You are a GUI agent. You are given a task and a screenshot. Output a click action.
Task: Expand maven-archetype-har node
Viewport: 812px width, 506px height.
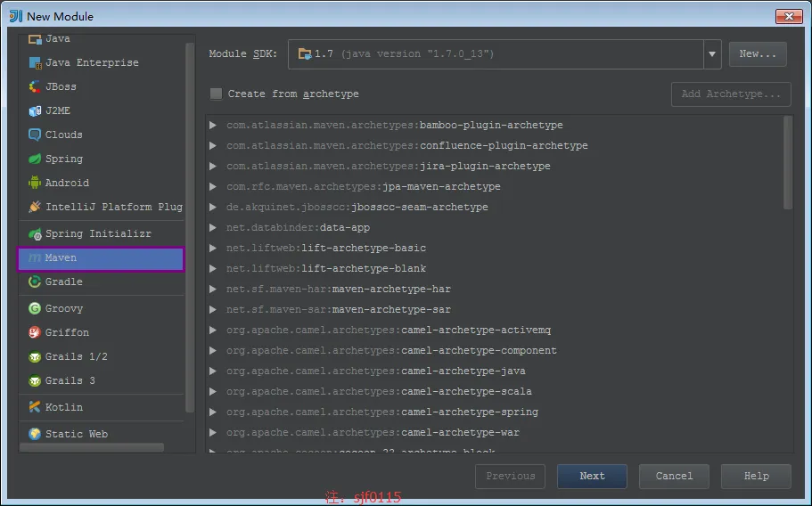(x=212, y=290)
